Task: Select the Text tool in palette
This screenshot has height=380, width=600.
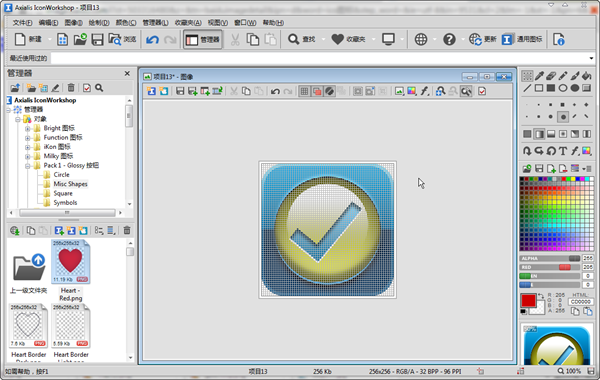Action: (x=563, y=151)
